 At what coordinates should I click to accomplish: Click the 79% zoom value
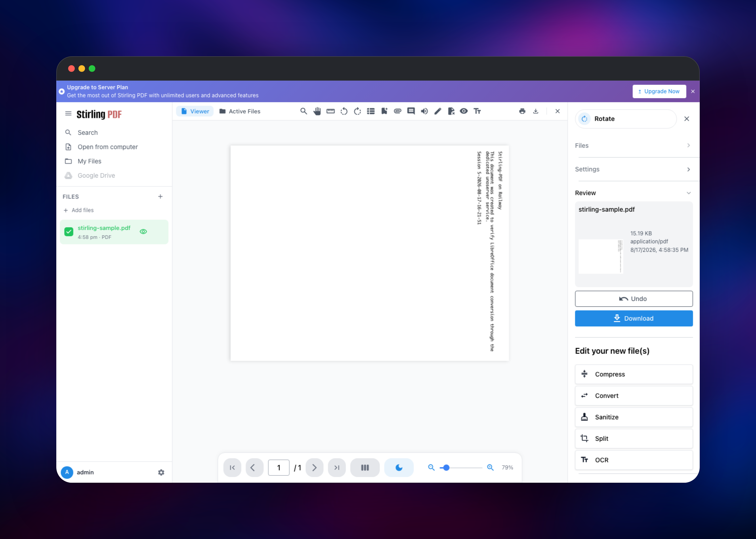pyautogui.click(x=507, y=467)
